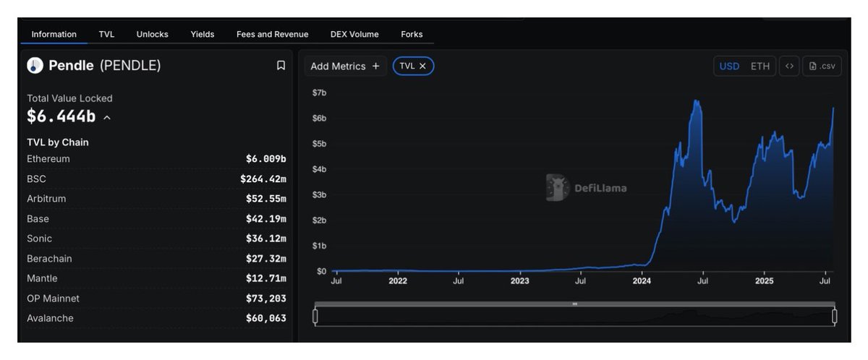Expand the Total Value Locked details chevron
Screen dimensions: 868x360
(107, 117)
